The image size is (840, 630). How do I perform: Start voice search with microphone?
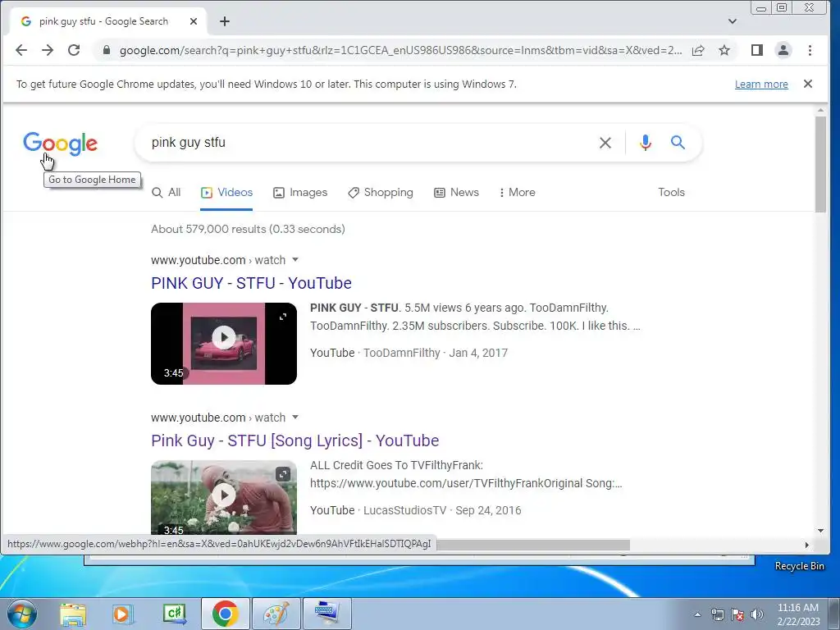[x=646, y=143]
